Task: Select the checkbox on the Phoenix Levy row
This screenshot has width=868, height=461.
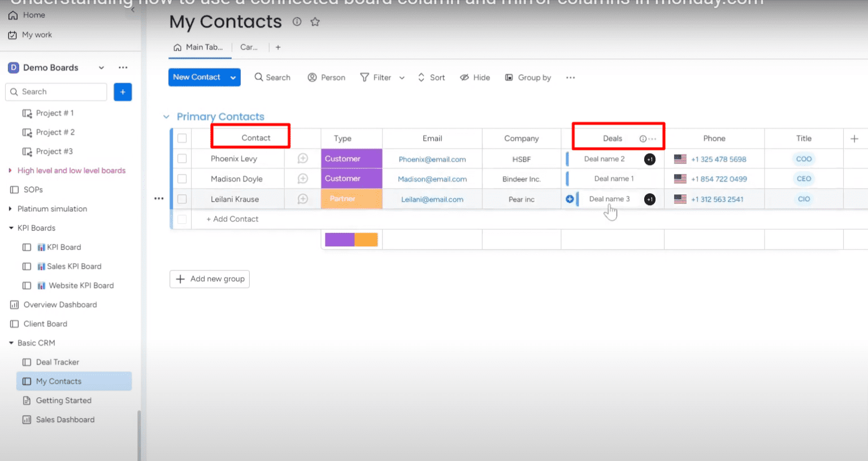Action: point(182,159)
